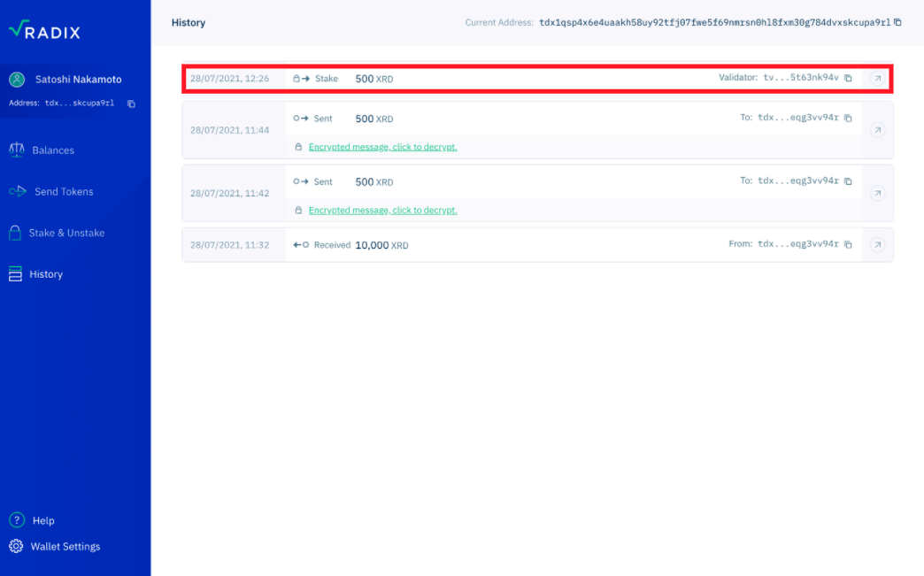
Task: Open the Received 10,000 XRD transaction in explorer
Action: point(877,244)
